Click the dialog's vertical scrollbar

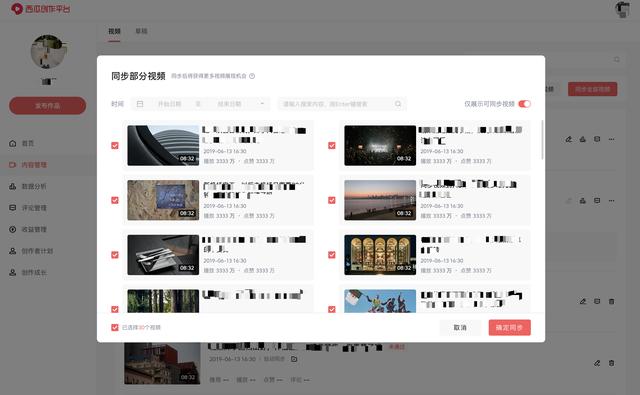pos(542,140)
